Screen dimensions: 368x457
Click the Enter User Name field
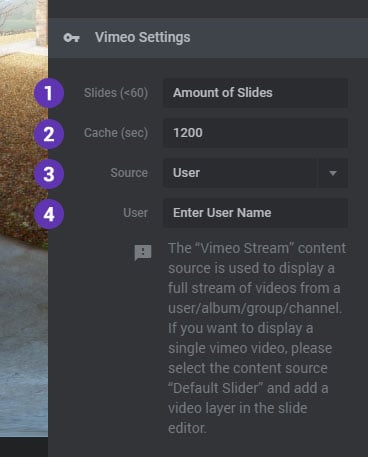(x=255, y=213)
